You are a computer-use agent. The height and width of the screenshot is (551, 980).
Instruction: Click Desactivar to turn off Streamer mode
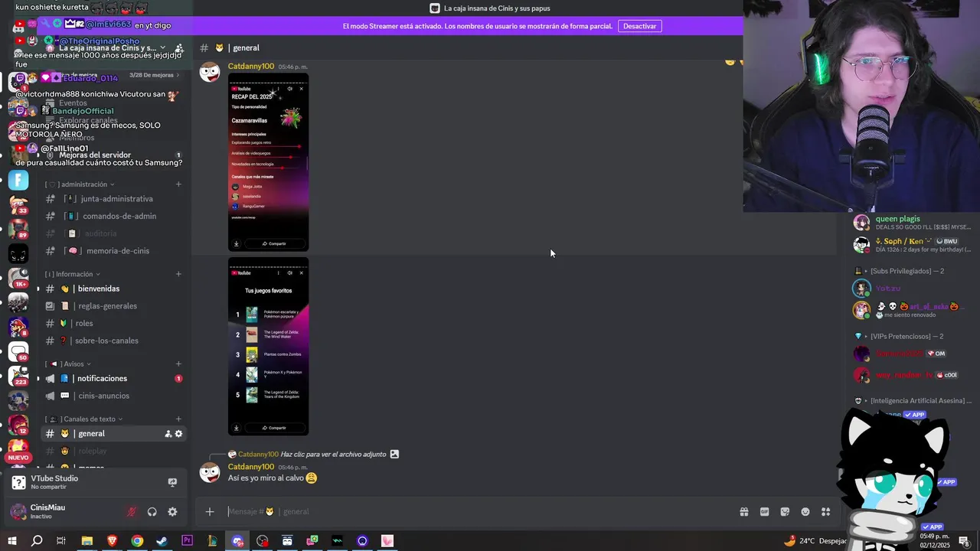(x=639, y=26)
